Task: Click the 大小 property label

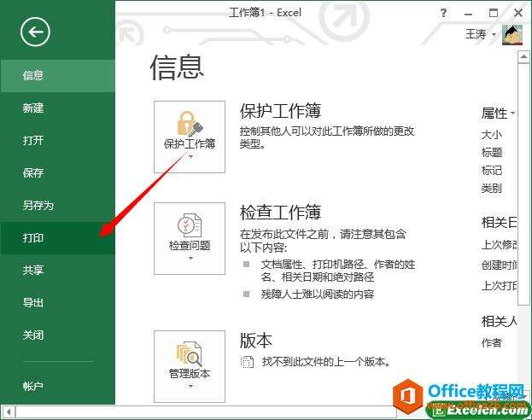Action: point(491,135)
